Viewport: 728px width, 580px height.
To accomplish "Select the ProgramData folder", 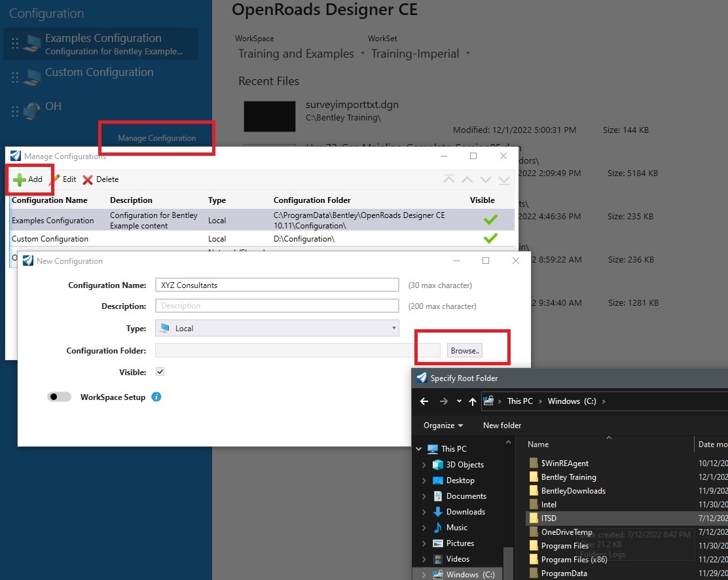I will click(564, 573).
